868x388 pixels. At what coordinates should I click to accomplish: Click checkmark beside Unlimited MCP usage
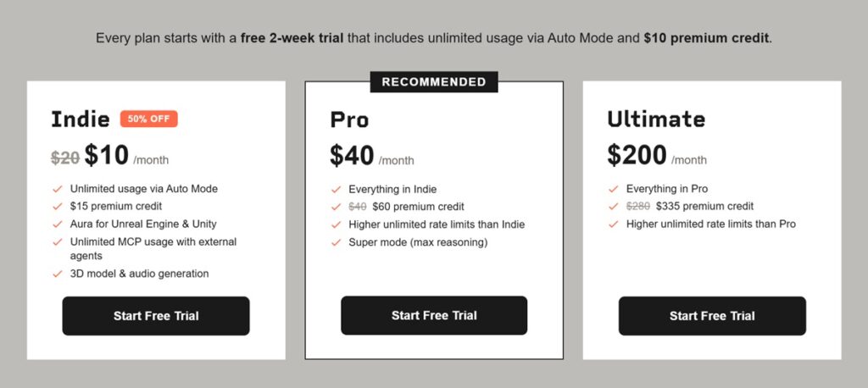tap(58, 242)
